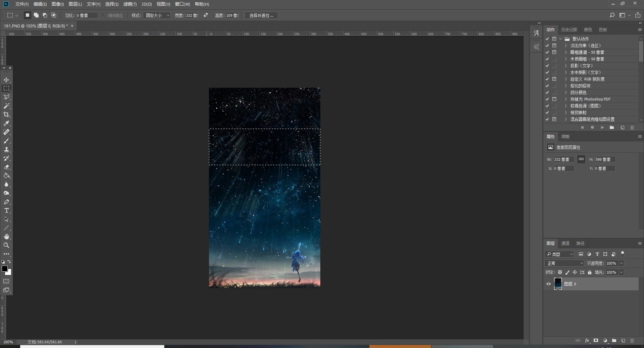Toggle checkmark for 淡出效果 action
Screen dimensions: 644x348
[547, 46]
